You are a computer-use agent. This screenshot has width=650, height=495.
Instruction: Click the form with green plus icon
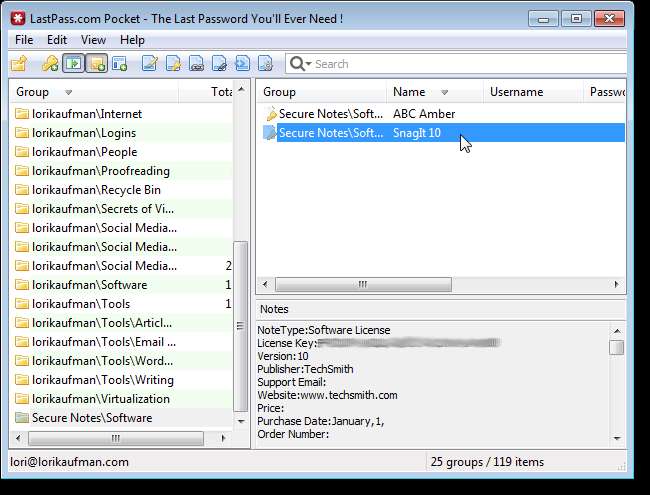(x=120, y=64)
